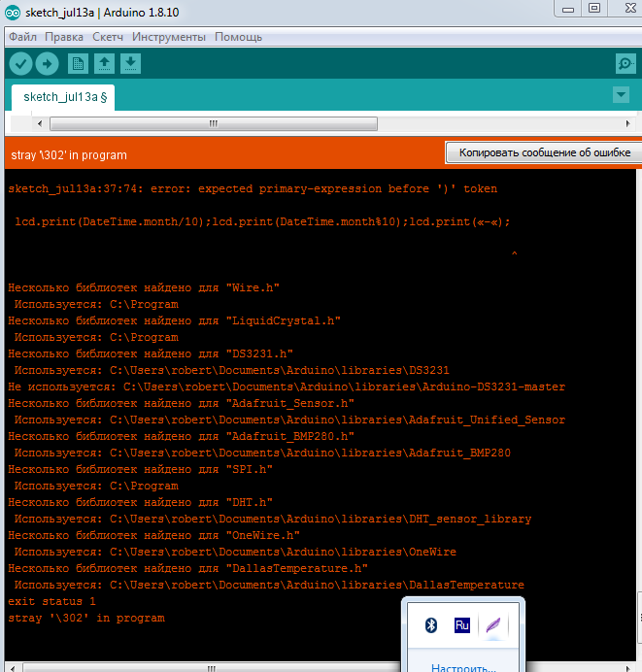The width and height of the screenshot is (642, 672).
Task: Create a new sketch with the New icon
Action: tap(78, 64)
